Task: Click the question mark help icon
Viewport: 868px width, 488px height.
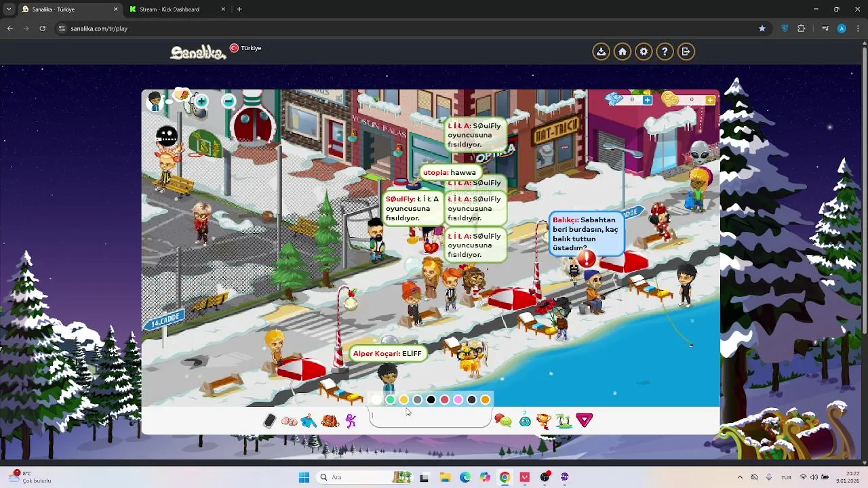Action: click(665, 52)
